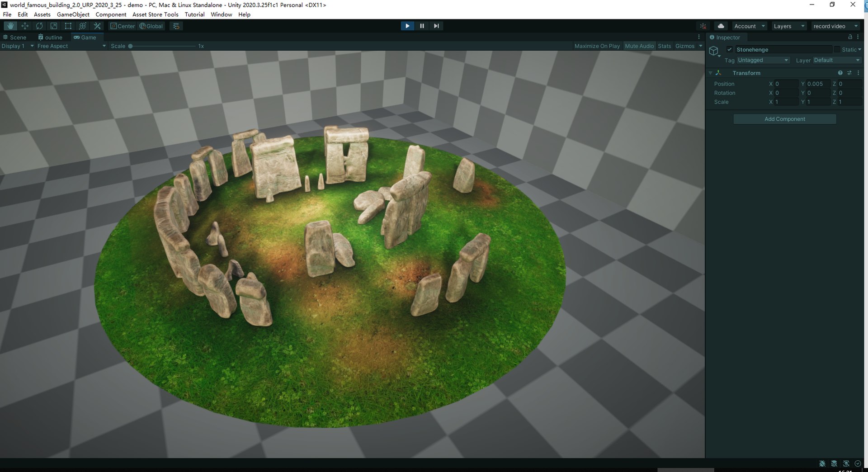The width and height of the screenshot is (868, 472).
Task: Select the Move tool
Action: 25,26
